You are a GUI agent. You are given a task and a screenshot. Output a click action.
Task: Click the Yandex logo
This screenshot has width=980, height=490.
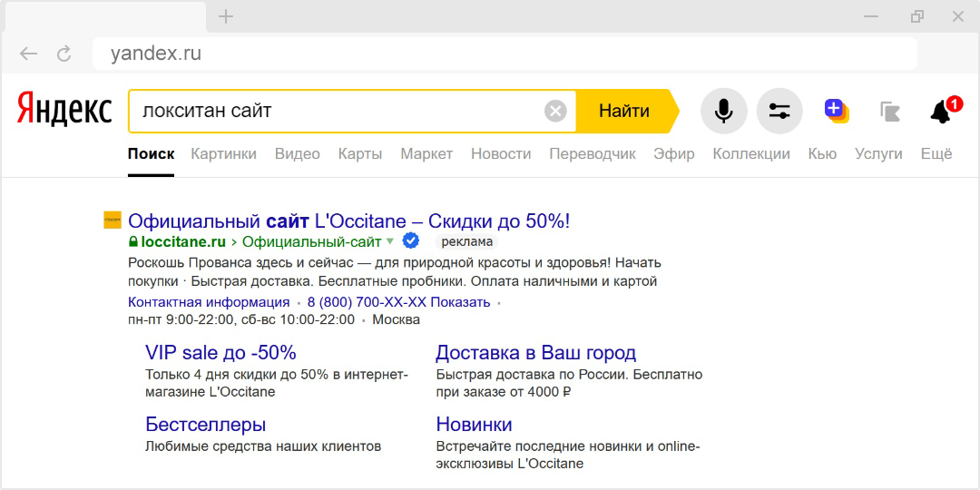point(64,110)
